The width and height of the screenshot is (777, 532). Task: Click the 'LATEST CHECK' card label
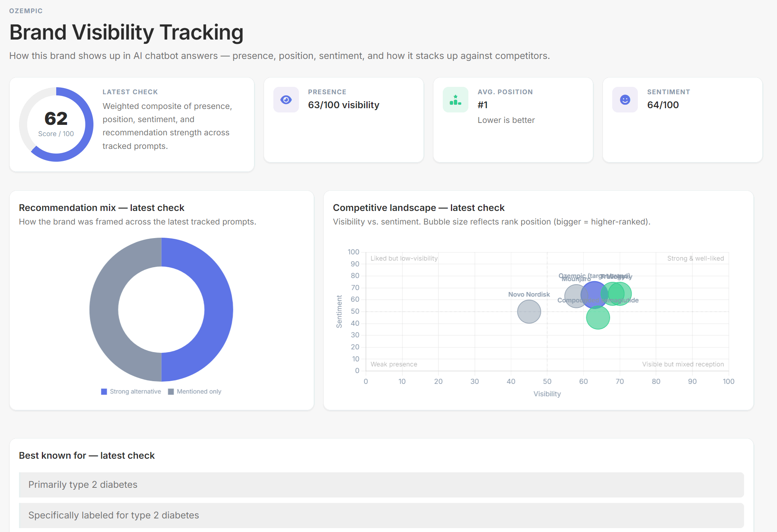[130, 92]
